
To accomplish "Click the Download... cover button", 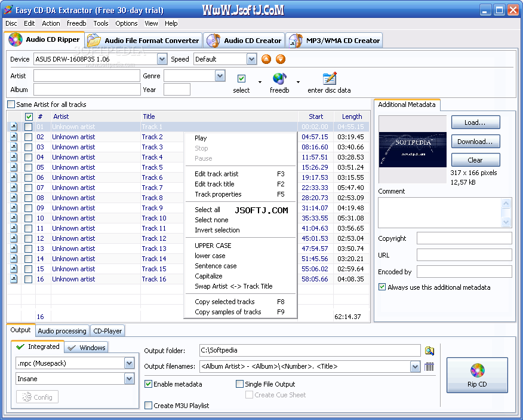I will point(475,141).
